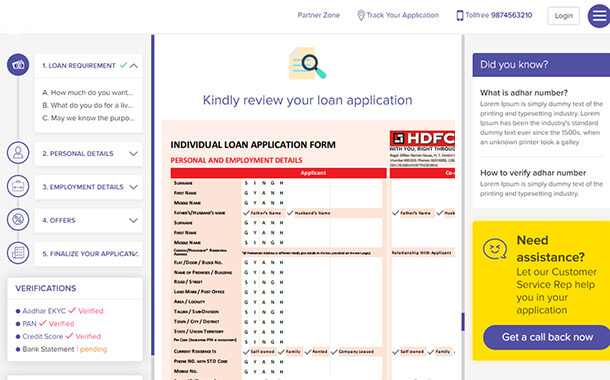Click the Bank Statement pending status
This screenshot has height=380, width=610.
click(x=92, y=349)
